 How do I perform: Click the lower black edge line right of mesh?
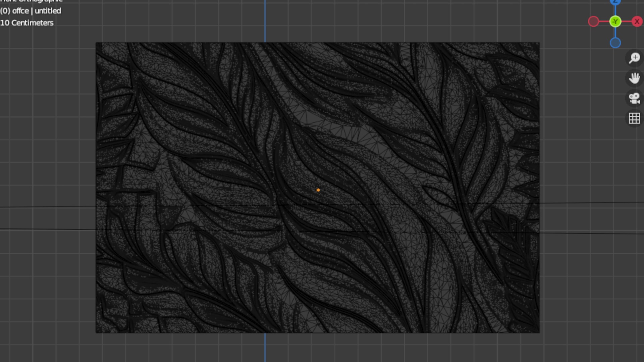tap(590, 233)
